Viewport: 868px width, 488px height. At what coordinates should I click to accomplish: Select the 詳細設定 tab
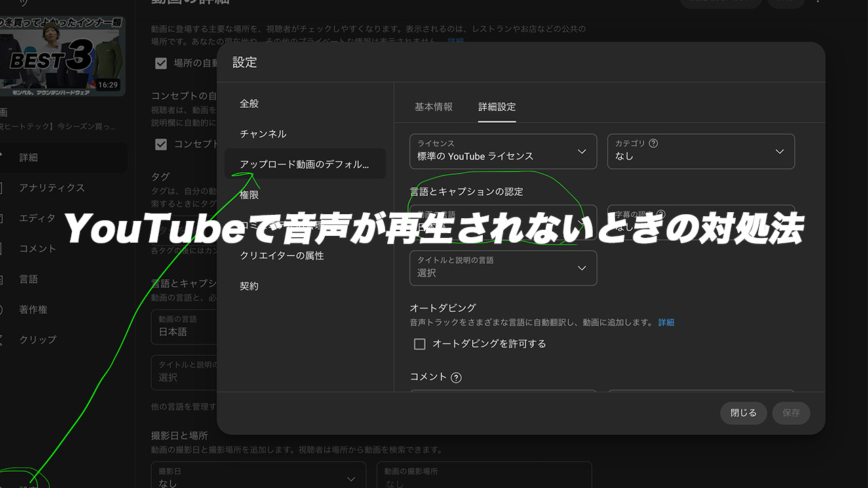tap(497, 107)
